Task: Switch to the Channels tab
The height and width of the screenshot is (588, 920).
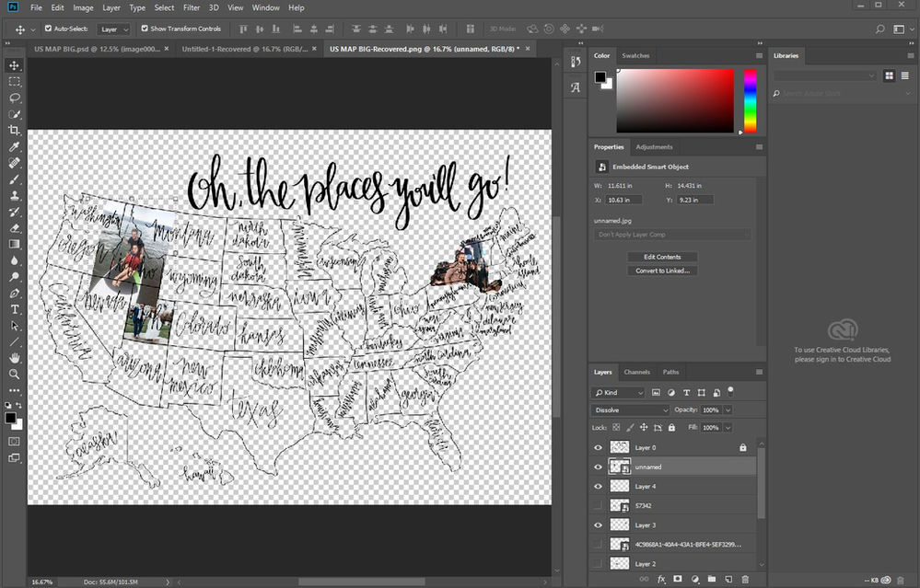Action: pyautogui.click(x=636, y=372)
